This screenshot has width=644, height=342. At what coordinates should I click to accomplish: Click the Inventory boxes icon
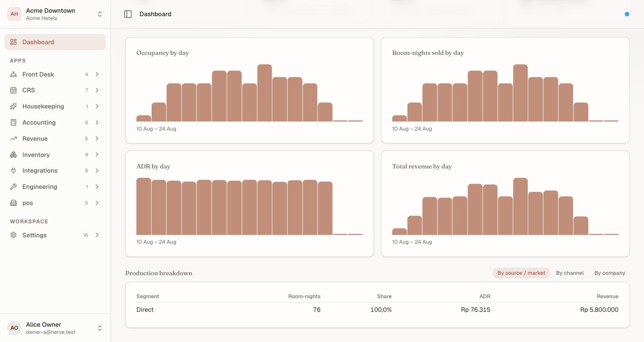(x=14, y=155)
